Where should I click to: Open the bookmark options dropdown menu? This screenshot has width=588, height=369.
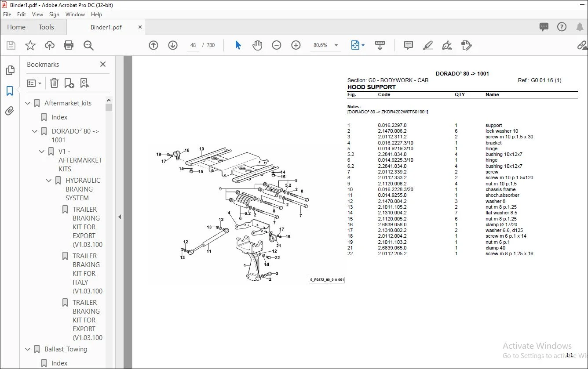coord(34,83)
